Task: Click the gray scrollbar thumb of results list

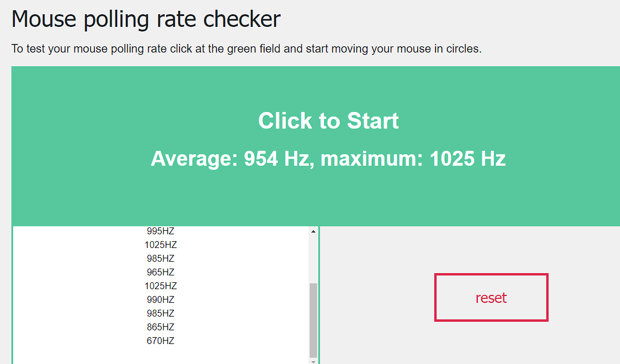Action: 313,321
